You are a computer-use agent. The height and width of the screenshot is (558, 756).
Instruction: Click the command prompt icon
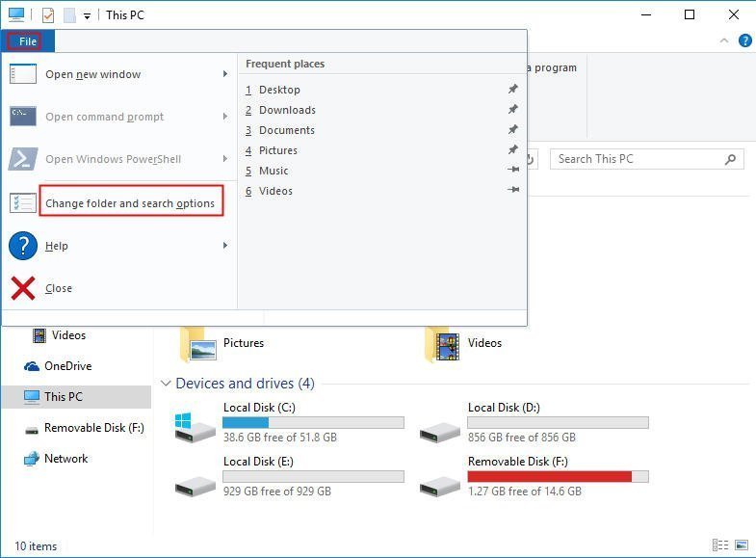click(23, 117)
